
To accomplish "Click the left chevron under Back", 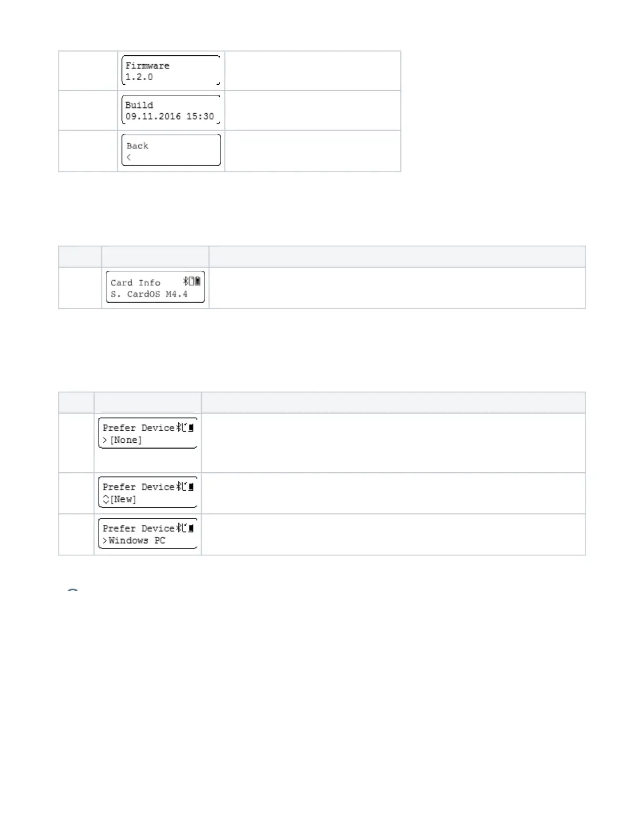I will 129,157.
